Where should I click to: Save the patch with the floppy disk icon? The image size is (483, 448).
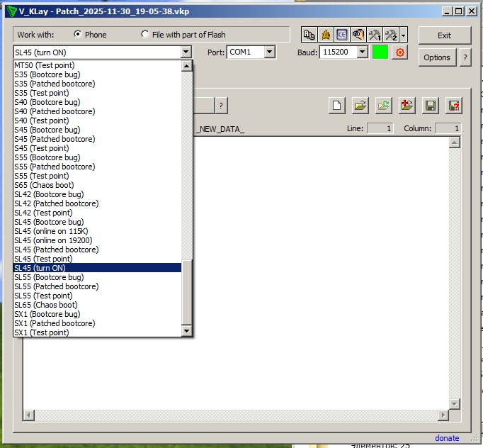click(430, 106)
